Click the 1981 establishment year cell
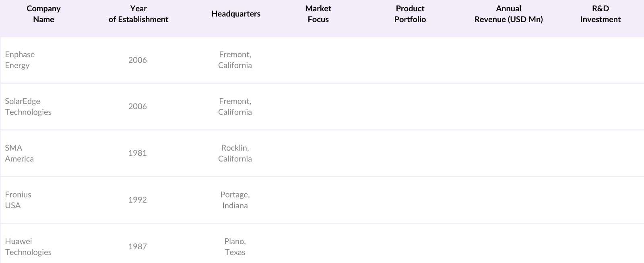Viewport: 644px width, 263px height. (x=138, y=153)
